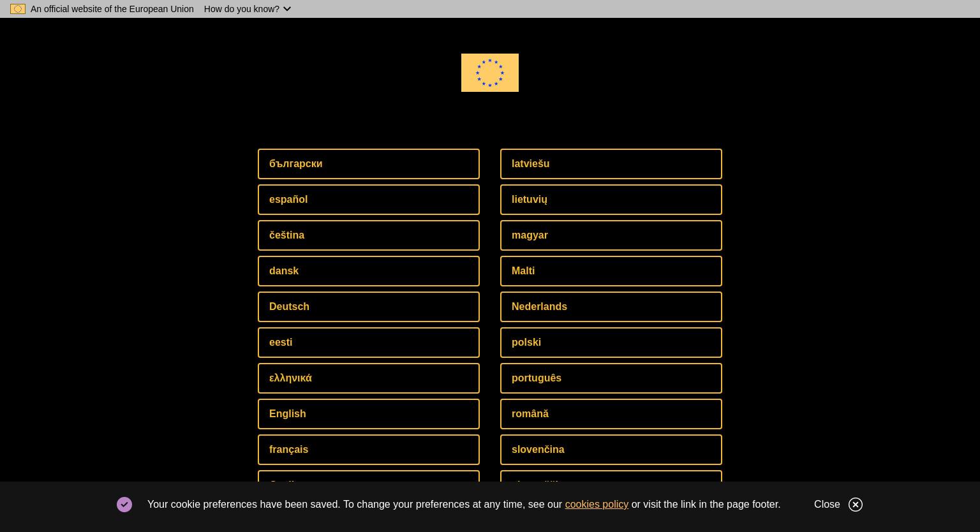Click the purple checkmark icon in cookie banner

[124, 505]
